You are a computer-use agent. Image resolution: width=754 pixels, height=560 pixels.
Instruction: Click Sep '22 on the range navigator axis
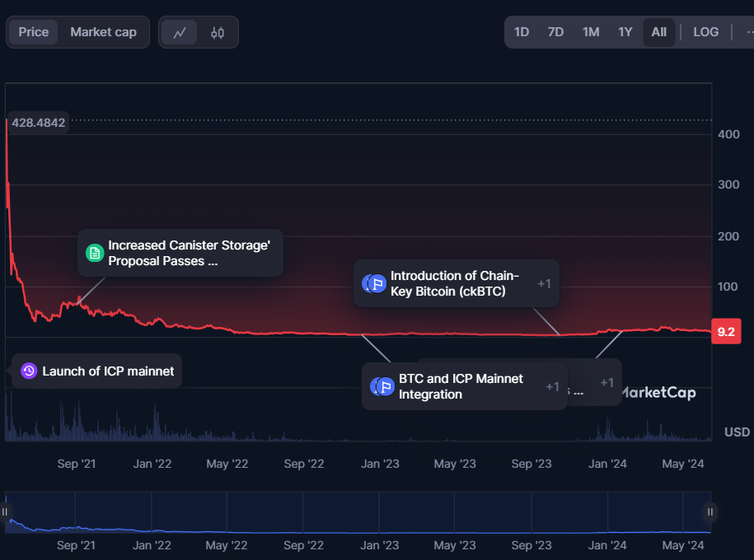pos(303,545)
